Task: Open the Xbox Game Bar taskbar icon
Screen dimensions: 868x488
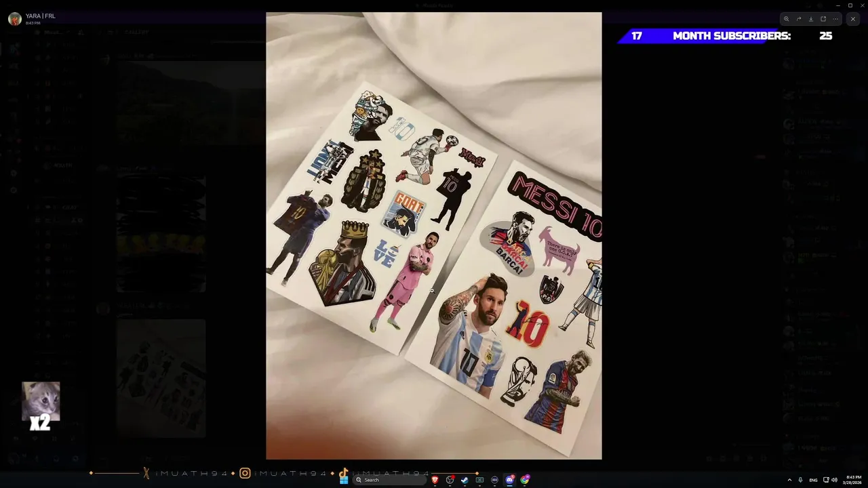Action: pos(479,480)
